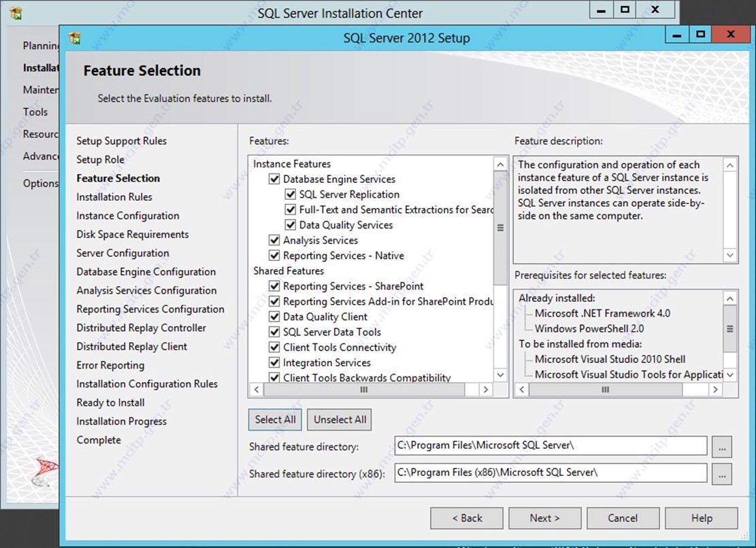The width and height of the screenshot is (756, 548).
Task: Disable SQL Server Data Tools
Action: click(274, 332)
